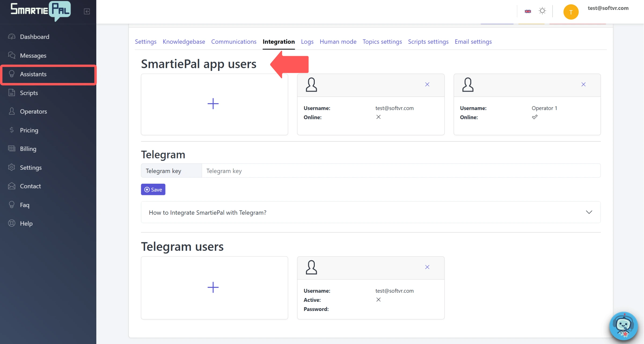Switch to the Knowledgebase tab
Viewport: 644px width, 344px height.
[x=184, y=42]
